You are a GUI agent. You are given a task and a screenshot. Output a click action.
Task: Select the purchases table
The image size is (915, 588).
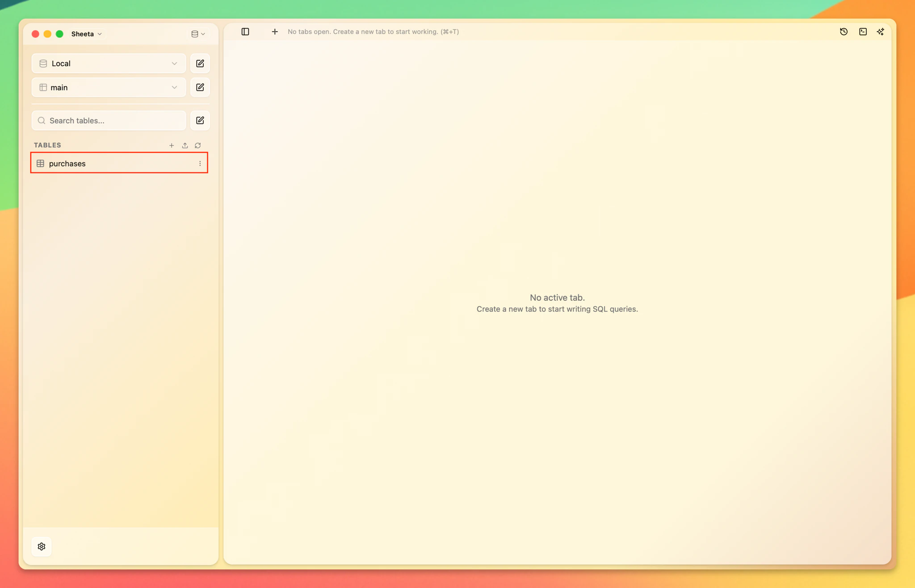pyautogui.click(x=119, y=163)
